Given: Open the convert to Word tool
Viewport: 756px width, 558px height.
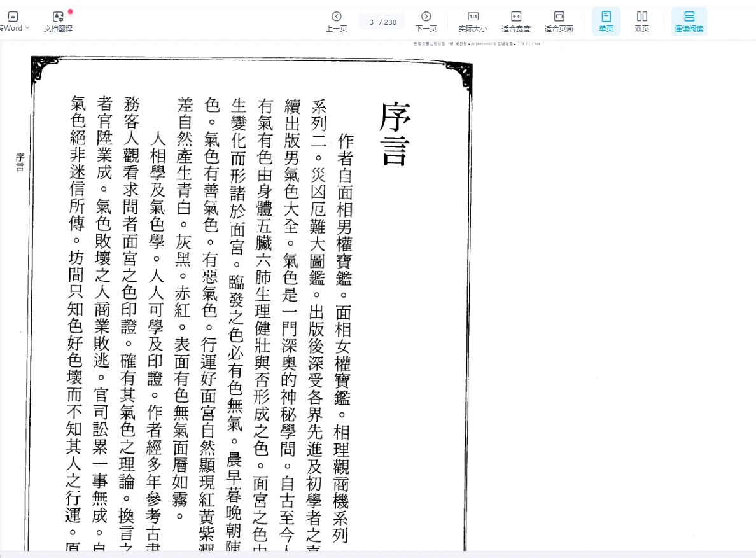Looking at the screenshot, I should (11, 22).
